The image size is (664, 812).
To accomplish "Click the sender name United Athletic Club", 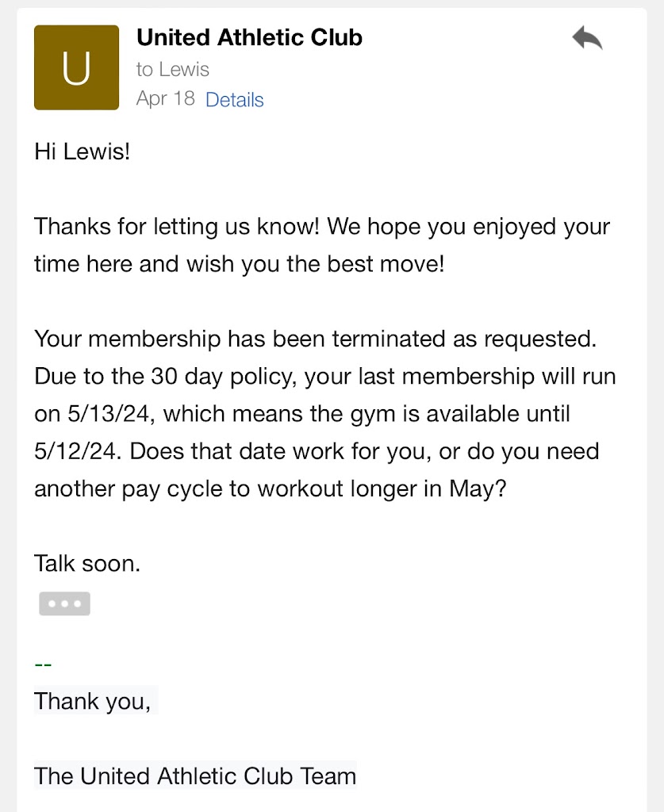I will (x=249, y=37).
